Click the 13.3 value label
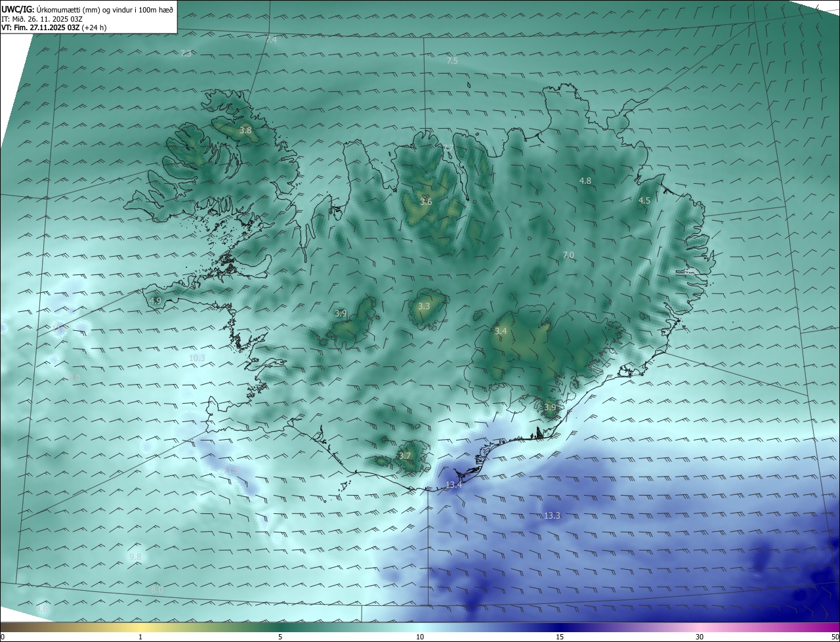 pyautogui.click(x=552, y=515)
